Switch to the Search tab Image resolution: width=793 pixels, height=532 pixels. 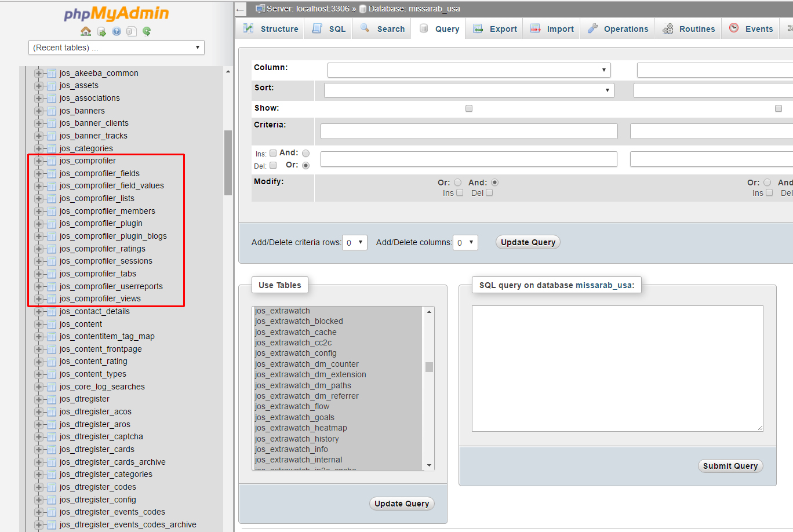tap(383, 29)
